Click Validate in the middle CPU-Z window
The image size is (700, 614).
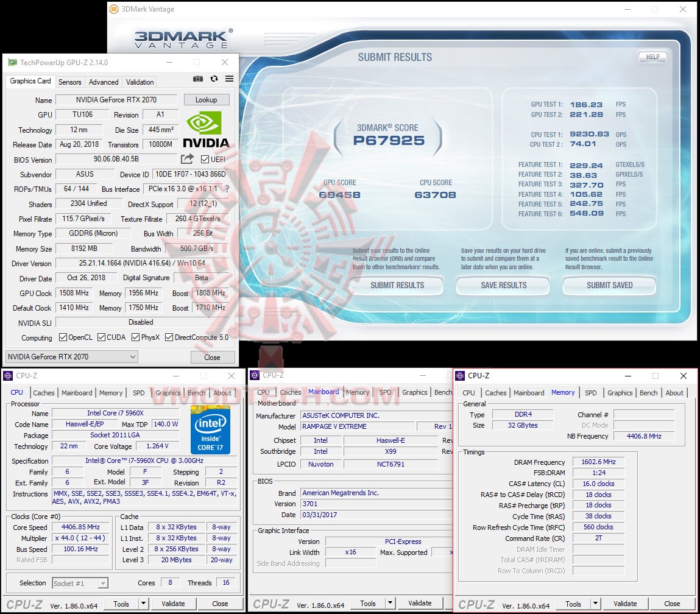[x=420, y=603]
